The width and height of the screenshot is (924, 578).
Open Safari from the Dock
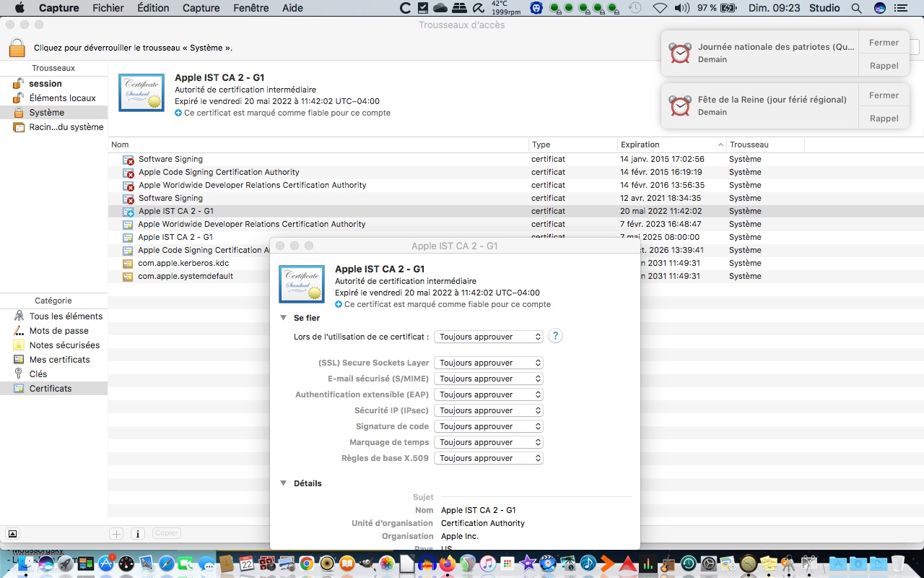(x=167, y=564)
